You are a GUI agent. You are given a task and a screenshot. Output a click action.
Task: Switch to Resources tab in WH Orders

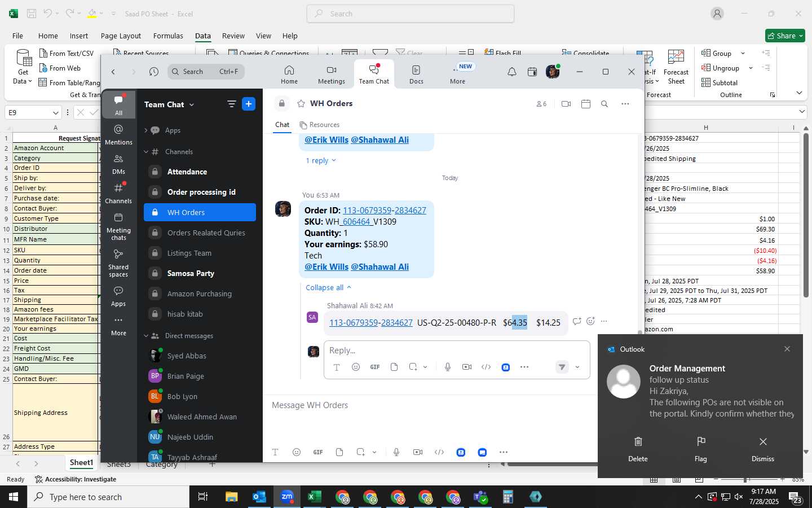tap(320, 125)
